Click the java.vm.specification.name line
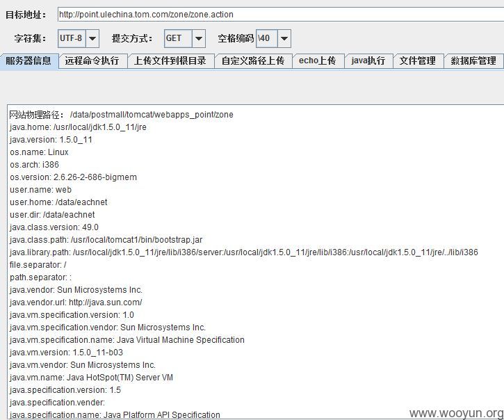 pos(127,340)
